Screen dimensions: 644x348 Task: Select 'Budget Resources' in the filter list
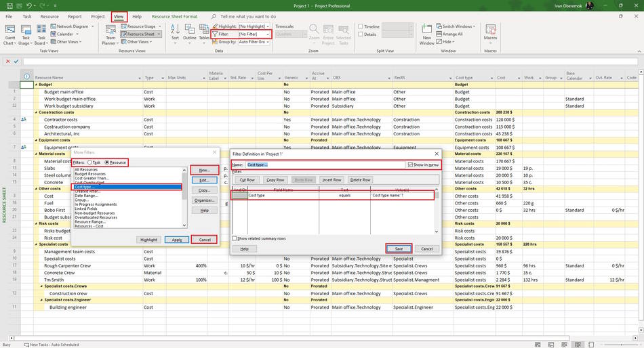pyautogui.click(x=90, y=174)
